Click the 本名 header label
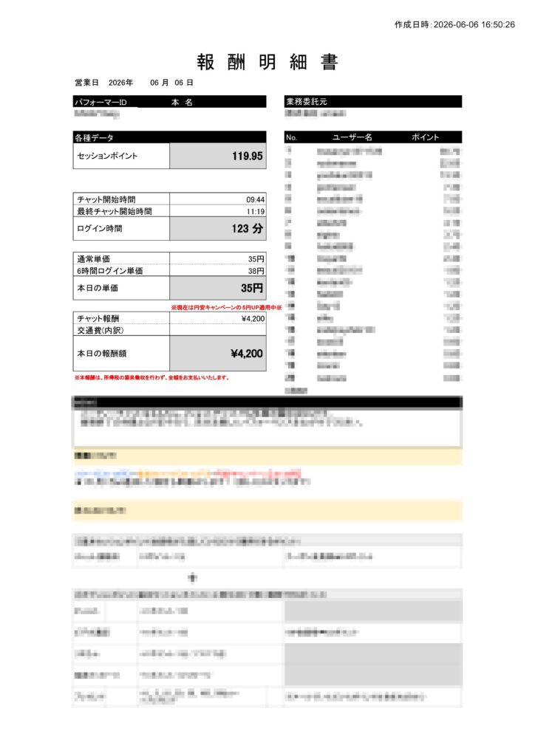 (182, 102)
